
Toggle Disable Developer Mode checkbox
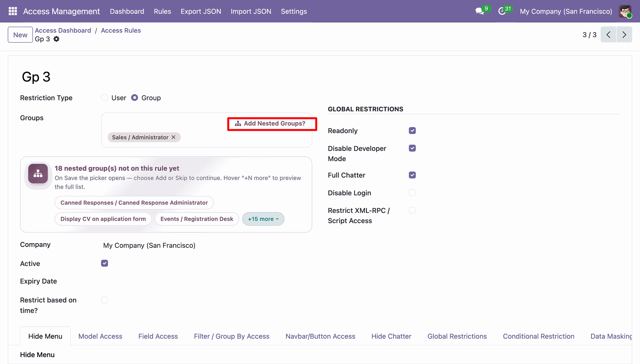click(412, 148)
